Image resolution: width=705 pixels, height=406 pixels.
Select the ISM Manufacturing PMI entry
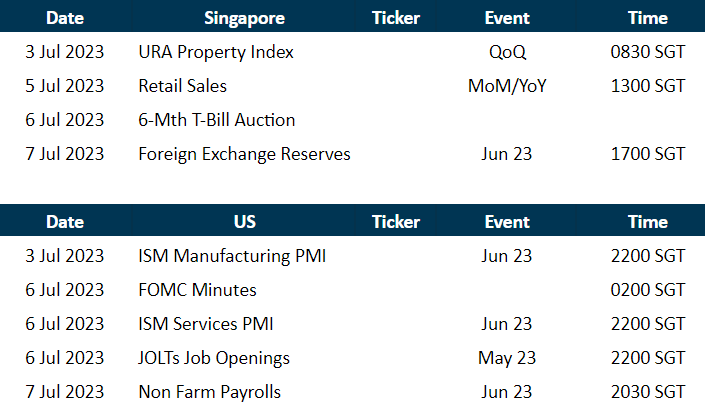tap(232, 256)
